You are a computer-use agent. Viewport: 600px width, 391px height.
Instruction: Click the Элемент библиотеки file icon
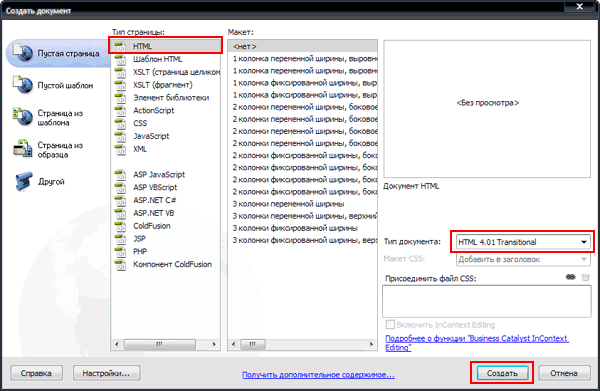tap(121, 98)
